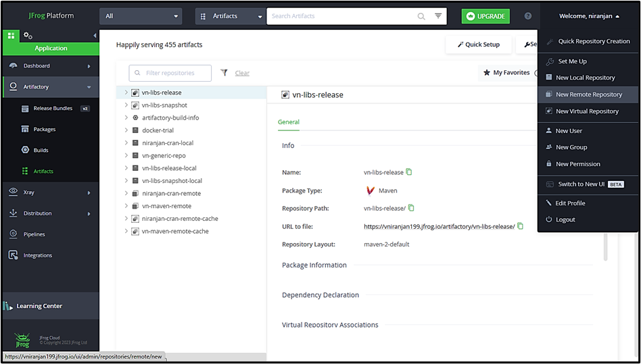Click the Filter repositories input box
Image resolution: width=641 pixels, height=364 pixels.
click(x=170, y=73)
